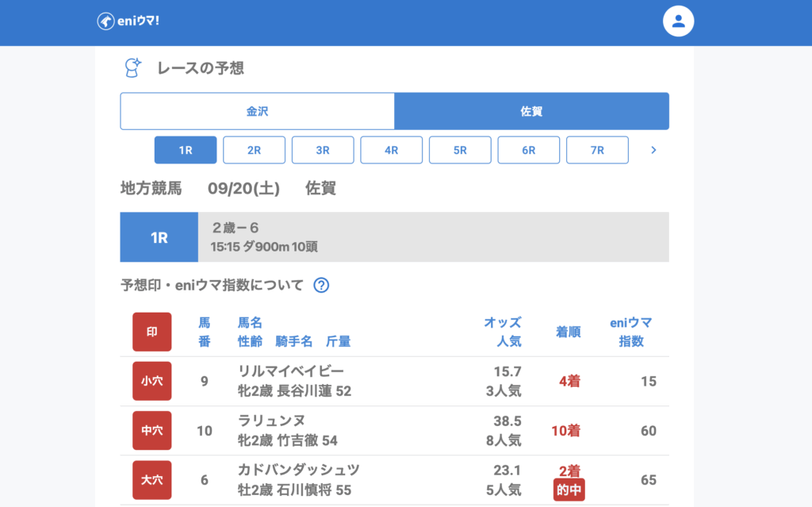This screenshot has height=507, width=812.
Task: Click the レースの予想 prediction icon
Action: tap(132, 68)
